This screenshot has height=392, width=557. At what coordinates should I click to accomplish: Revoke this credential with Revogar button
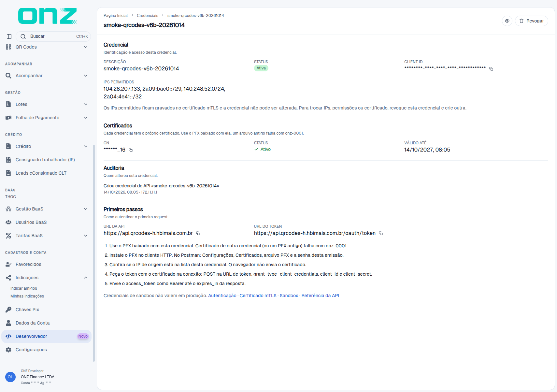[532, 21]
